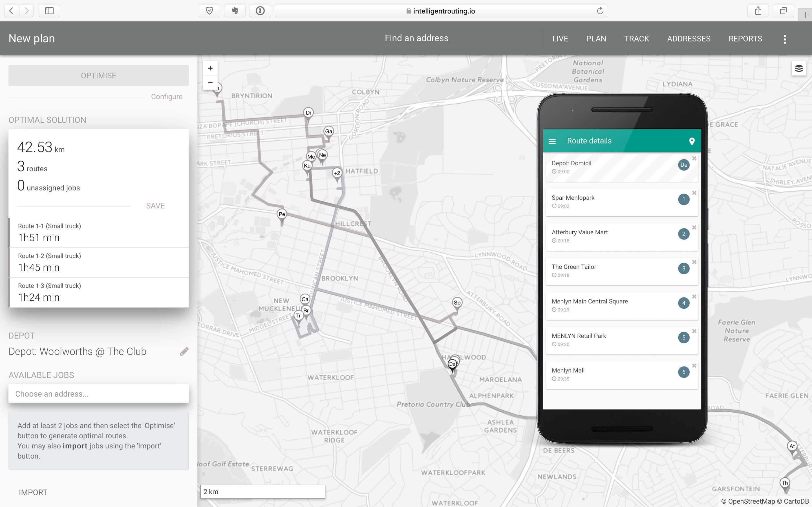This screenshot has width=812, height=507.
Task: Expand Route 1-1 (Small truck) details
Action: point(99,232)
